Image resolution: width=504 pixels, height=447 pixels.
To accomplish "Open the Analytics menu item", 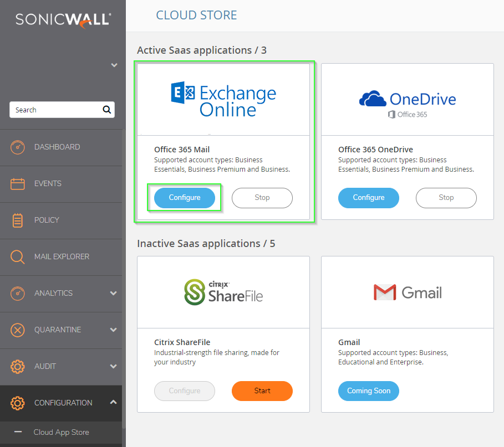I will click(x=61, y=294).
